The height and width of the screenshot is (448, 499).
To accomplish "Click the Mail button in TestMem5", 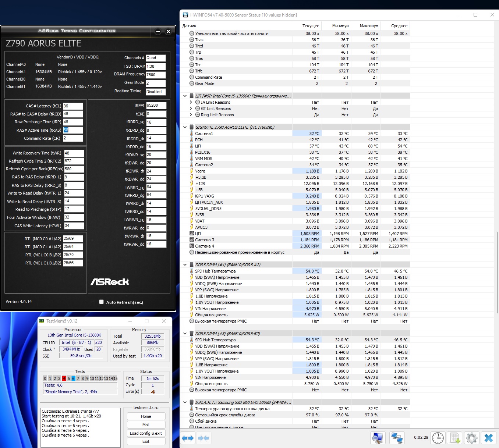I will [146, 425].
